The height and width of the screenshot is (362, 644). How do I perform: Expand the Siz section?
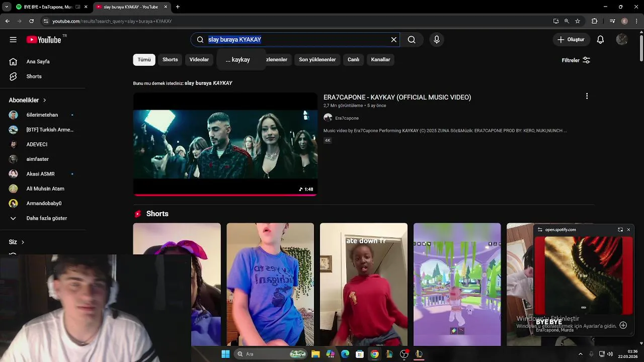(17, 242)
